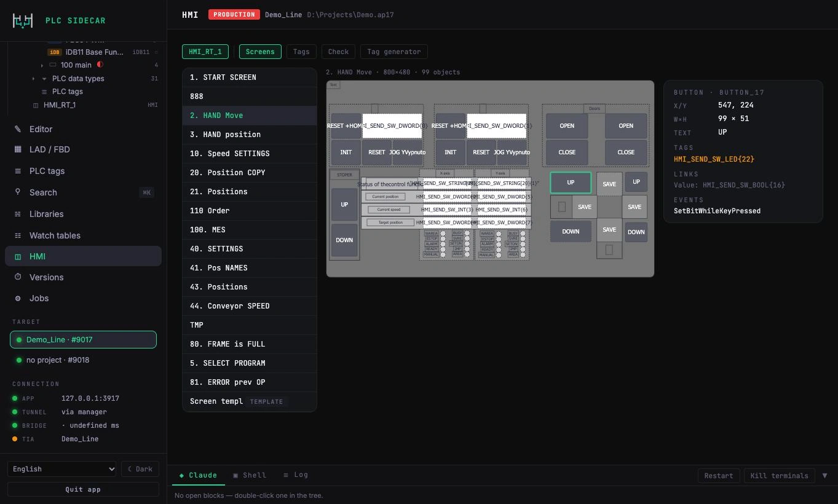Viewport: 838px width, 504px height.
Task: Open Jobs gear icon
Action: click(x=18, y=298)
